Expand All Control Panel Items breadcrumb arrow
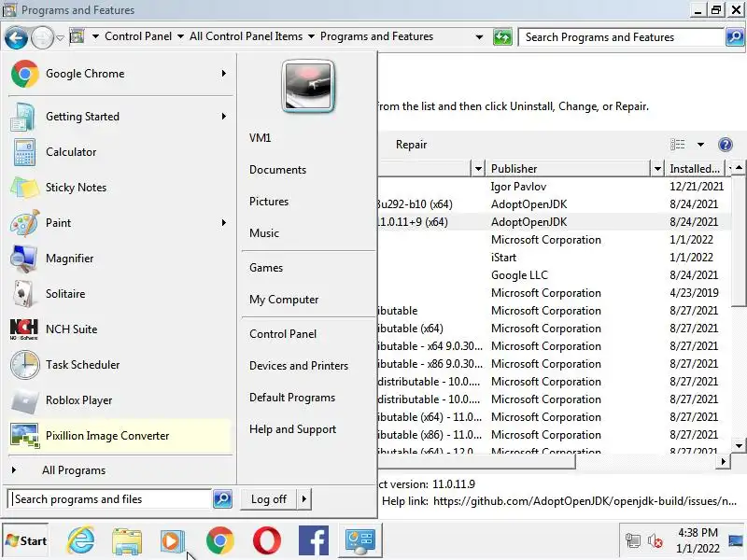This screenshot has height=560, width=747. (311, 36)
